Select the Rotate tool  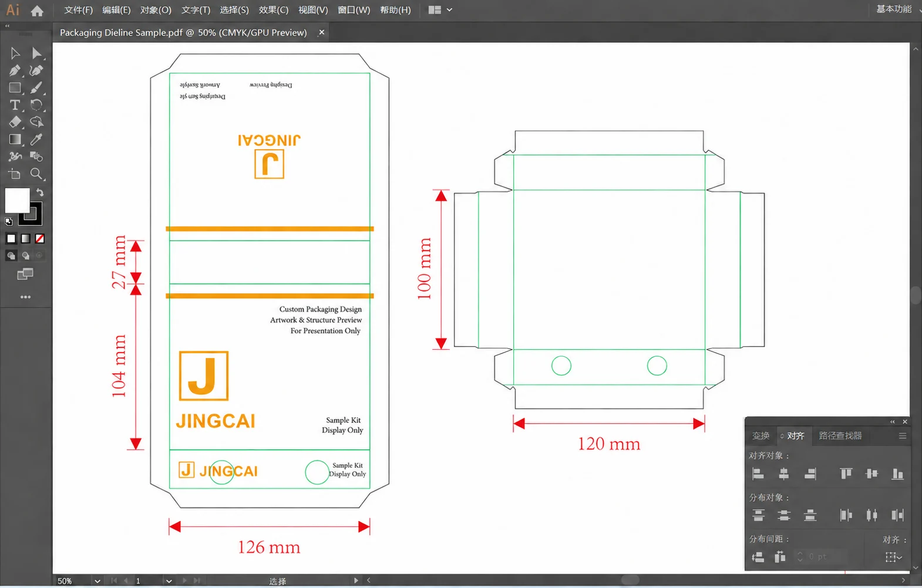click(36, 105)
